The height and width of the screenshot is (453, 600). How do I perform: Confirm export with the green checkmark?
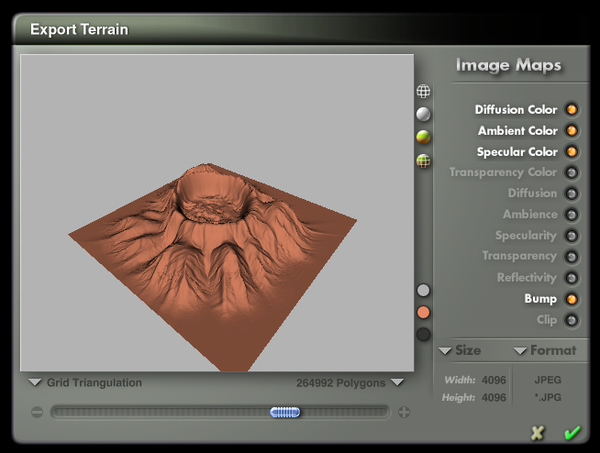pyautogui.click(x=572, y=433)
